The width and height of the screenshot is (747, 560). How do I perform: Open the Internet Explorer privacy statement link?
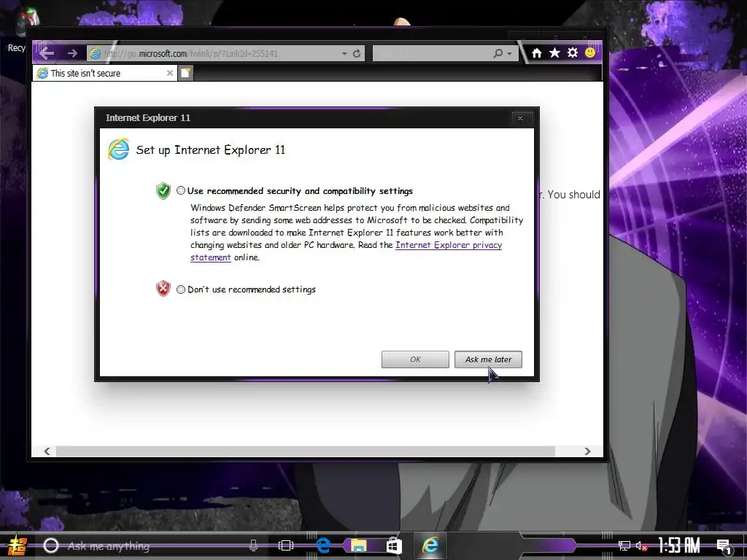pos(449,245)
